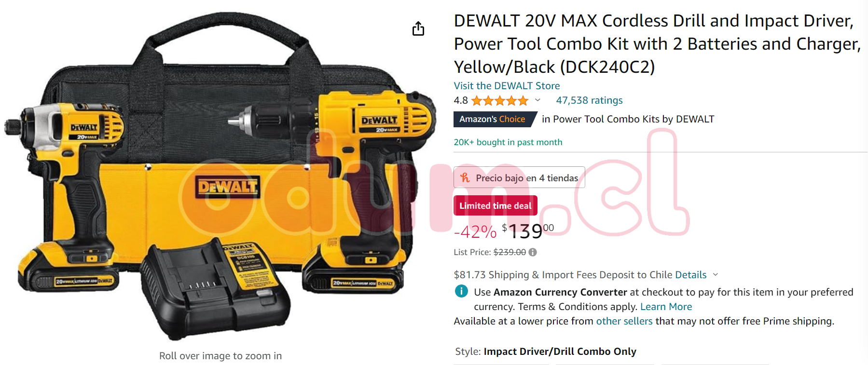Click the share icon above product image
This screenshot has width=868, height=365.
coord(418,29)
